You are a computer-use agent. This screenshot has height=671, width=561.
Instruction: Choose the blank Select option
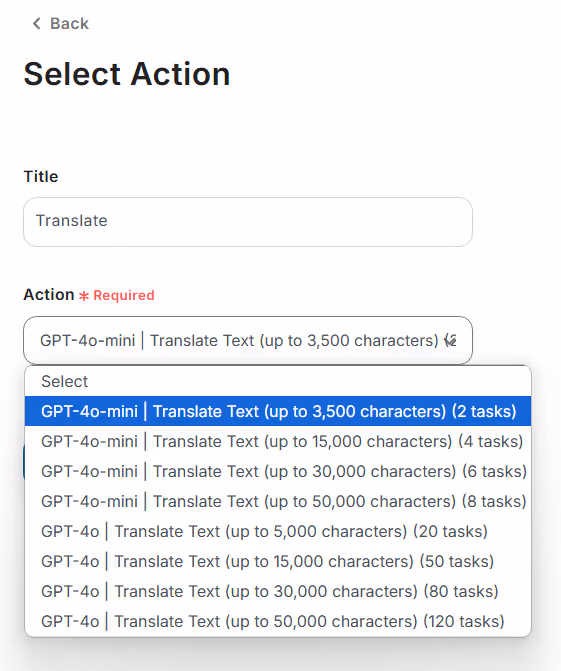[x=278, y=381]
